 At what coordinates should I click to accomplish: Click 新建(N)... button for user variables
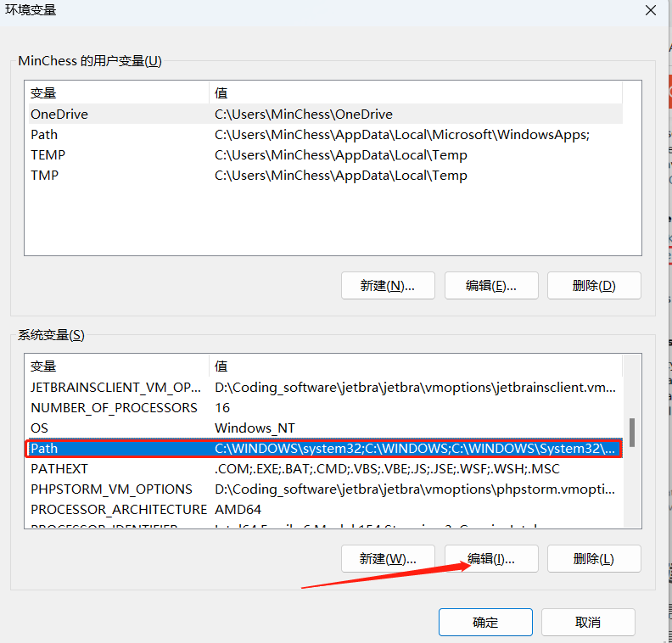pyautogui.click(x=388, y=285)
